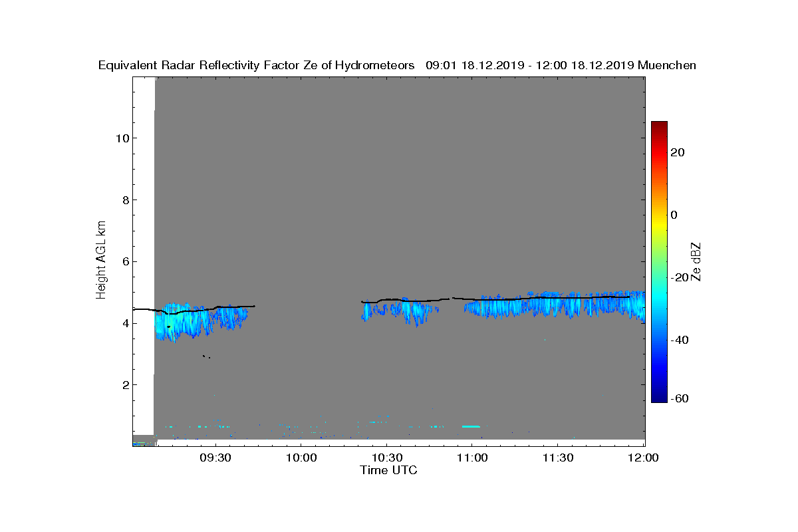The image size is (798, 532).
Task: Click the dark red top of colorbar
Action: [x=659, y=126]
